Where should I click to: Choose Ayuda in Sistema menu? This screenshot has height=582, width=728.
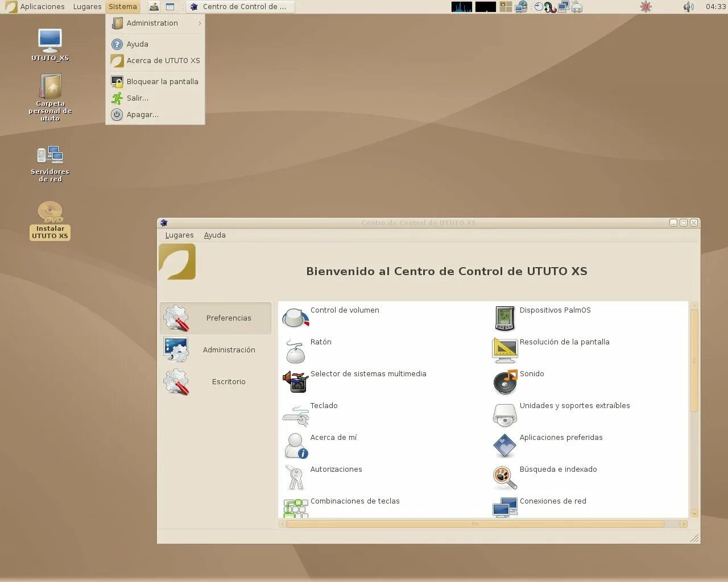156,44
